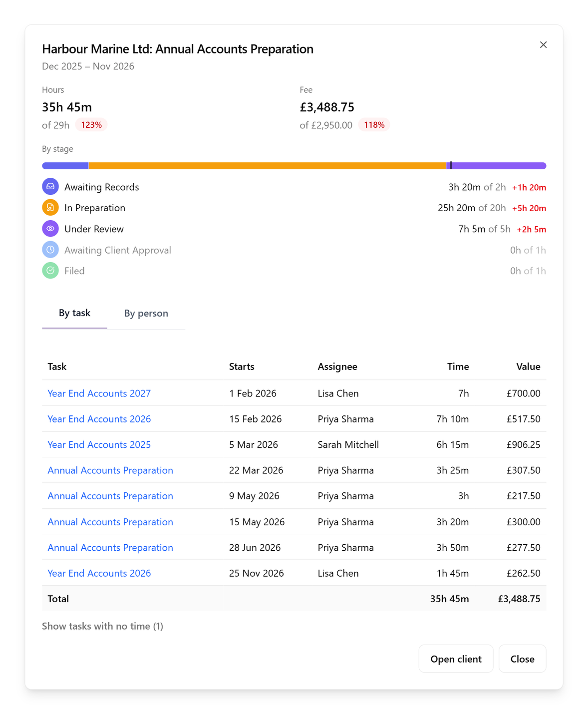Image resolution: width=588 pixels, height=710 pixels.
Task: Click the purple Under Review bar segment
Action: [x=496, y=166]
